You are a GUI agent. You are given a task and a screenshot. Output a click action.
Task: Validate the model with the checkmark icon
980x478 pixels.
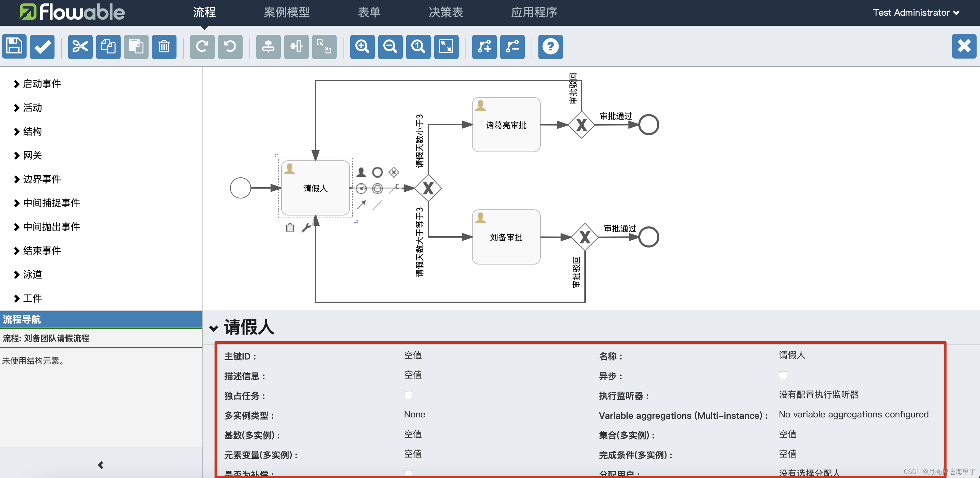[42, 46]
